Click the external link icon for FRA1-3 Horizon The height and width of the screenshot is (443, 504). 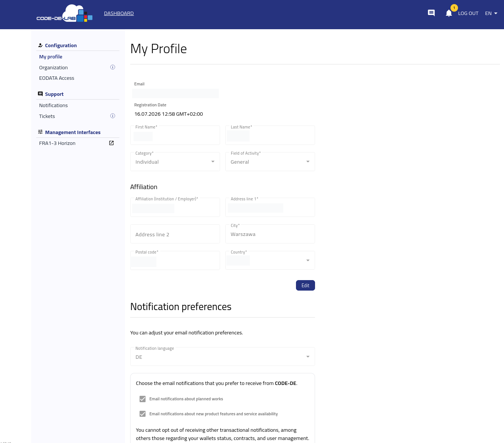(111, 143)
